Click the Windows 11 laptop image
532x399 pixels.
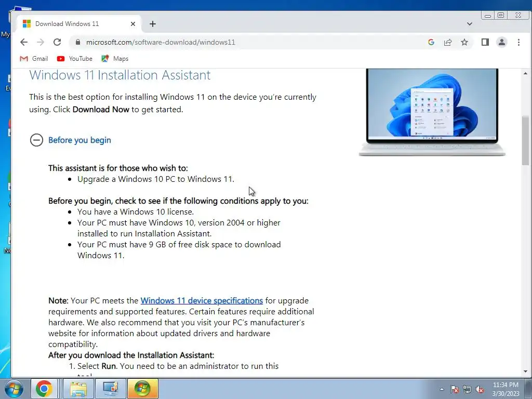[x=432, y=112]
